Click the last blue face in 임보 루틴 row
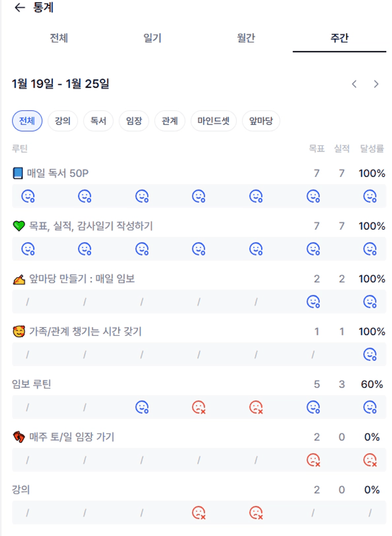 point(370,407)
